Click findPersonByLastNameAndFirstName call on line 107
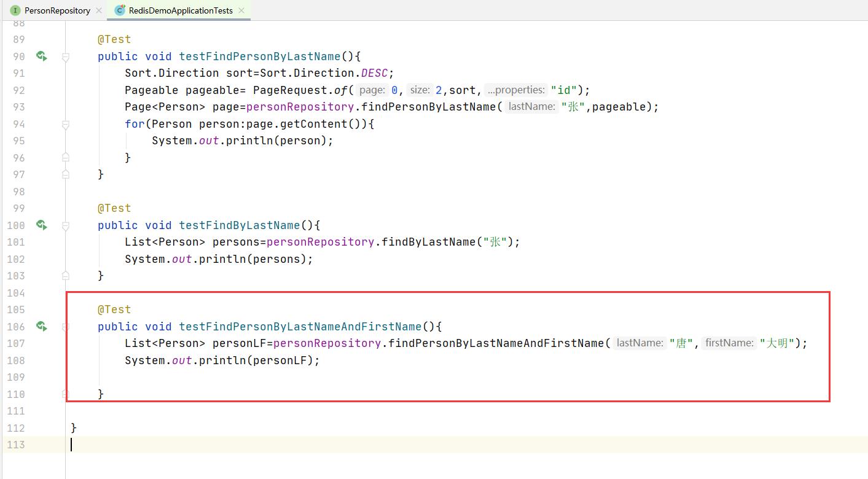This screenshot has height=479, width=868. click(x=496, y=343)
